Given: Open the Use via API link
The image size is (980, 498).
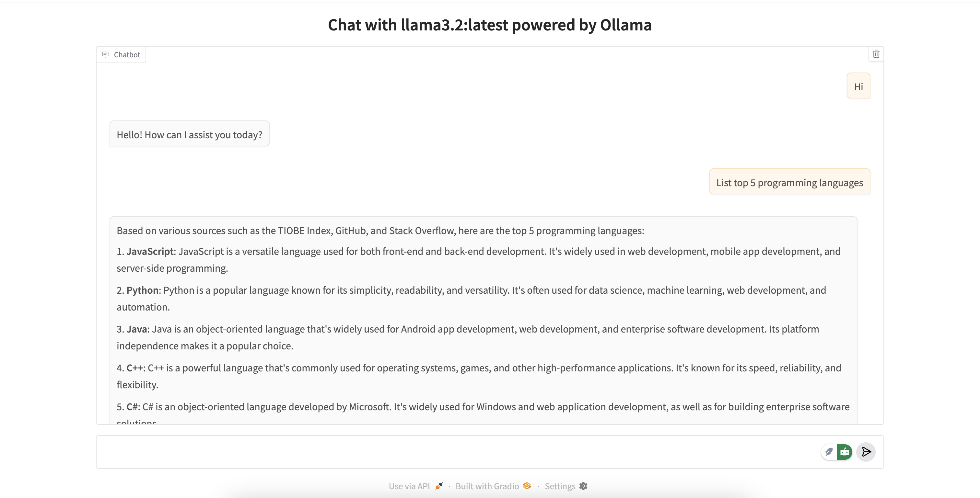Looking at the screenshot, I should tap(409, 486).
